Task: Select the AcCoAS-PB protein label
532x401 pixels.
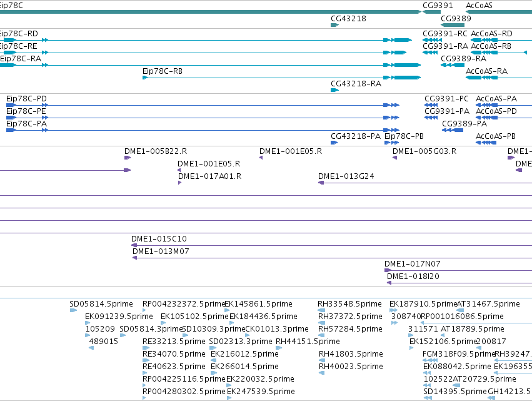Action: point(495,136)
